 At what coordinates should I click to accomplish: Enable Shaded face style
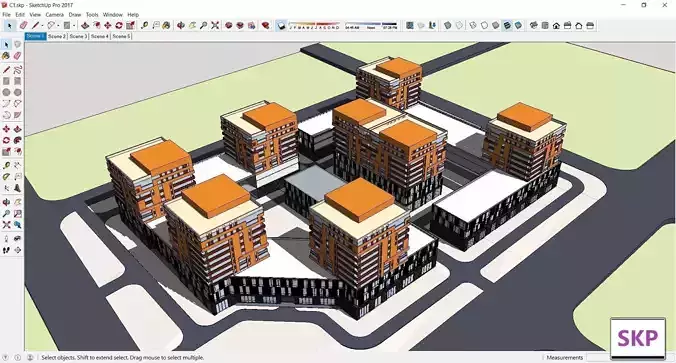pos(495,26)
